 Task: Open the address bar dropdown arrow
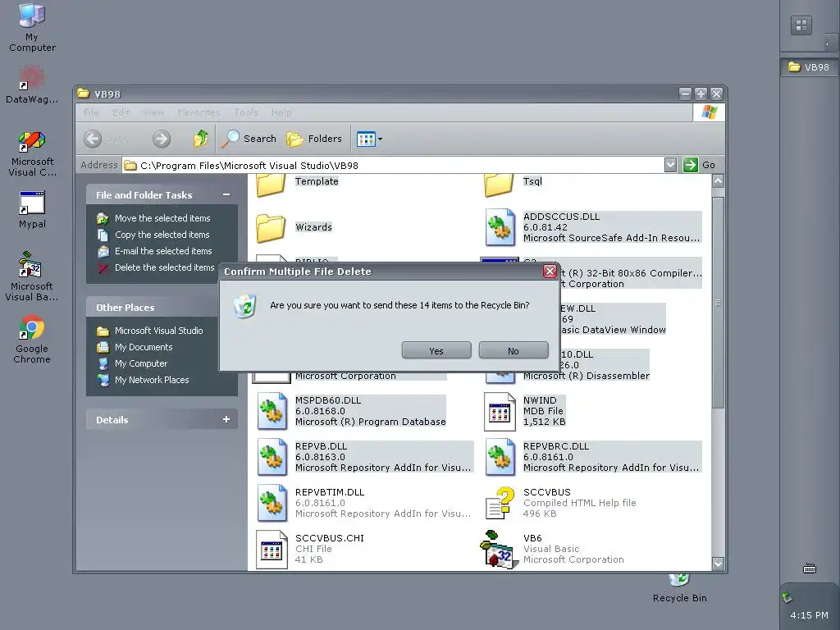[670, 165]
